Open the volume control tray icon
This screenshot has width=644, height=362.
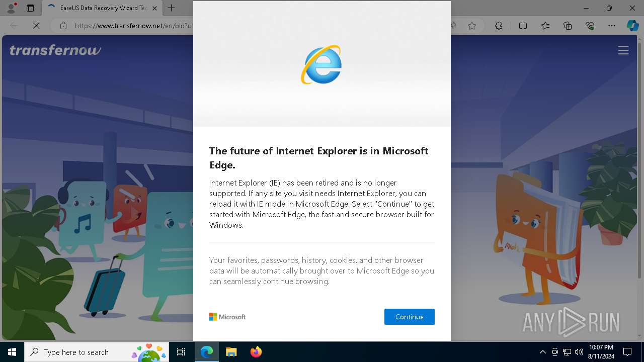579,352
